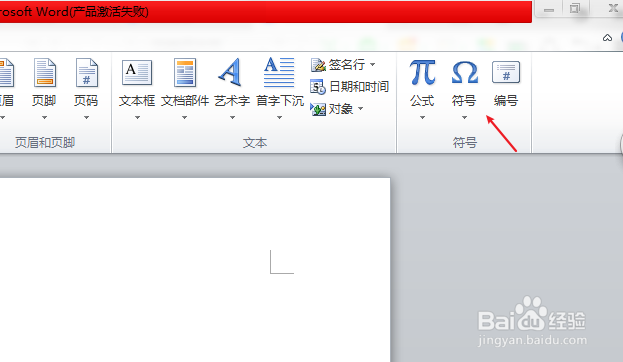Expand the 公式 dropdown arrow
Screen dimensions: 623x362
pyautogui.click(x=422, y=117)
